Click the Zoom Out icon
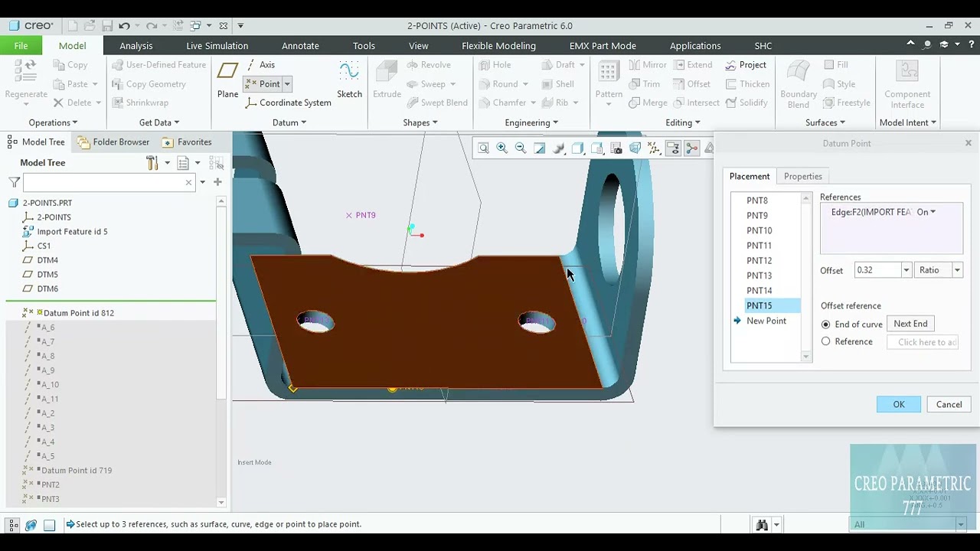Screen dimensions: 980x551 point(521,148)
